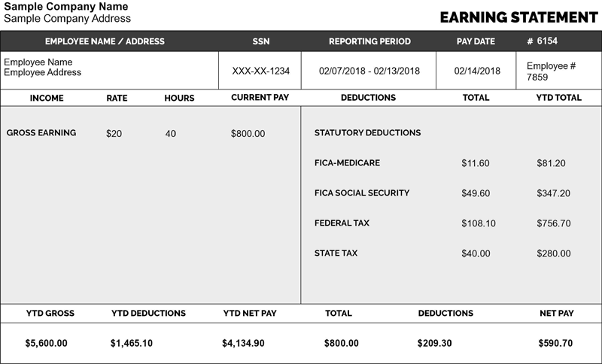
Task: Click the masked SSN value XXX-XX-1234
Action: point(260,71)
